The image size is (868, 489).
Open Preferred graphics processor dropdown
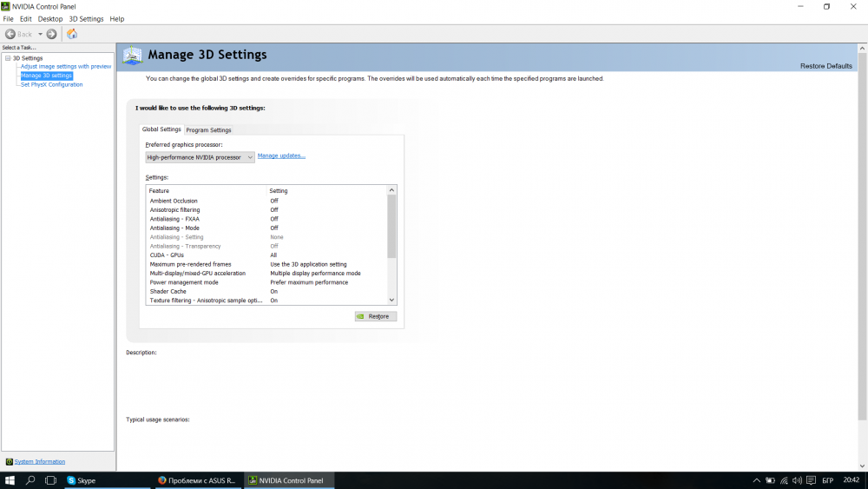tap(200, 157)
